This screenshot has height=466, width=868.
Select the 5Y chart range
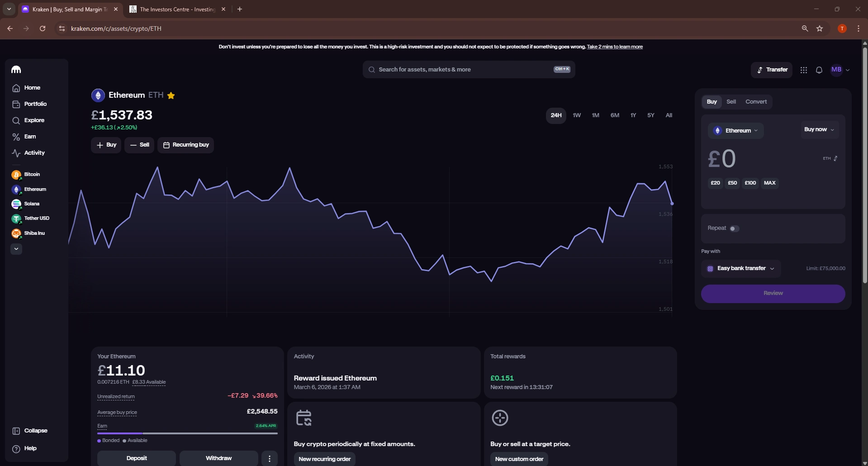coord(650,115)
